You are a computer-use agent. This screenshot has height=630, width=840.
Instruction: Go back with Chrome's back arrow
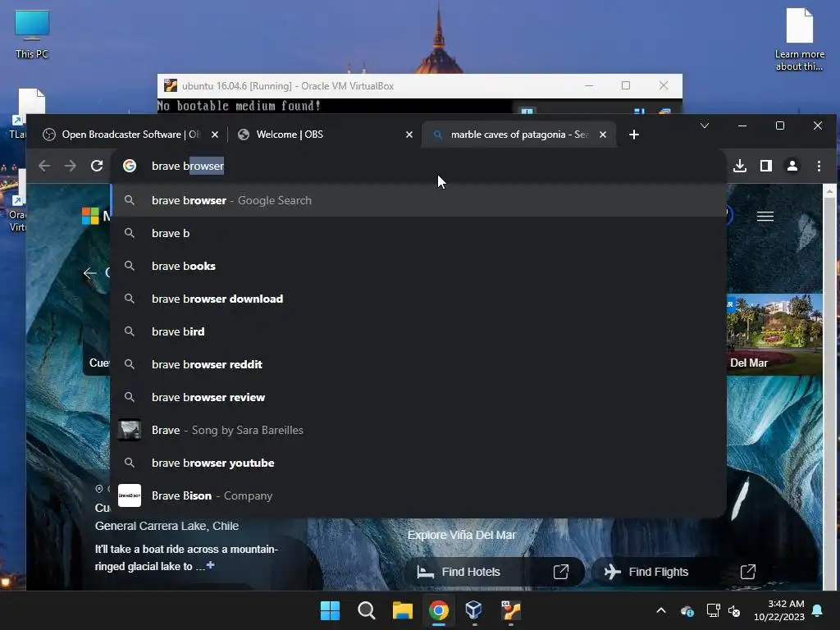click(44, 166)
